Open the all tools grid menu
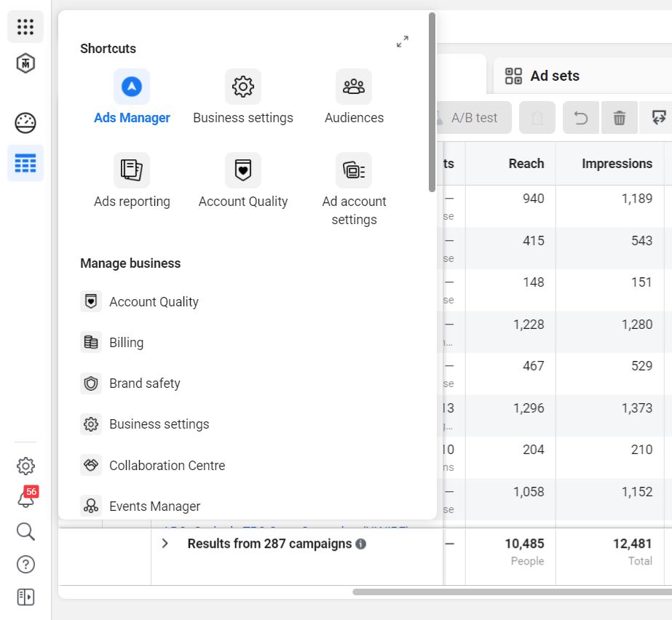This screenshot has width=672, height=620. point(25,27)
